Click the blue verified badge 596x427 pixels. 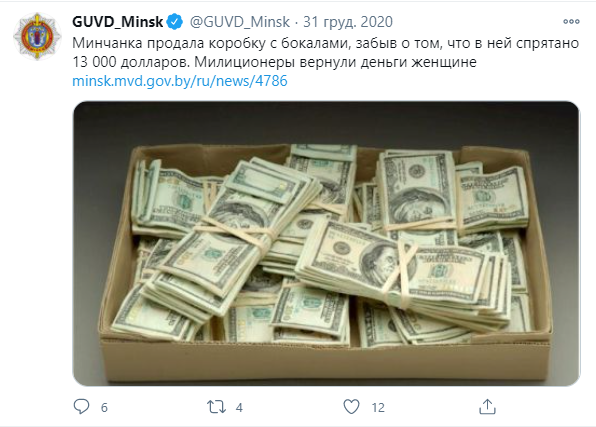[x=175, y=22]
